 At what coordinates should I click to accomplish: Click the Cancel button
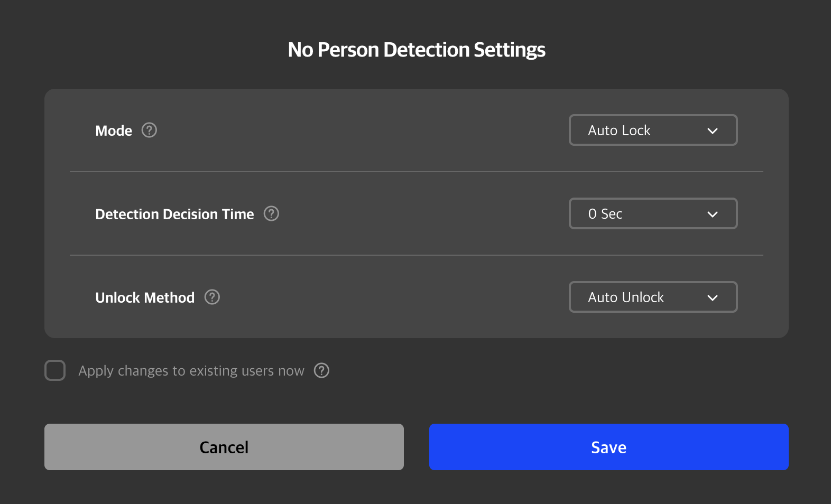(224, 446)
